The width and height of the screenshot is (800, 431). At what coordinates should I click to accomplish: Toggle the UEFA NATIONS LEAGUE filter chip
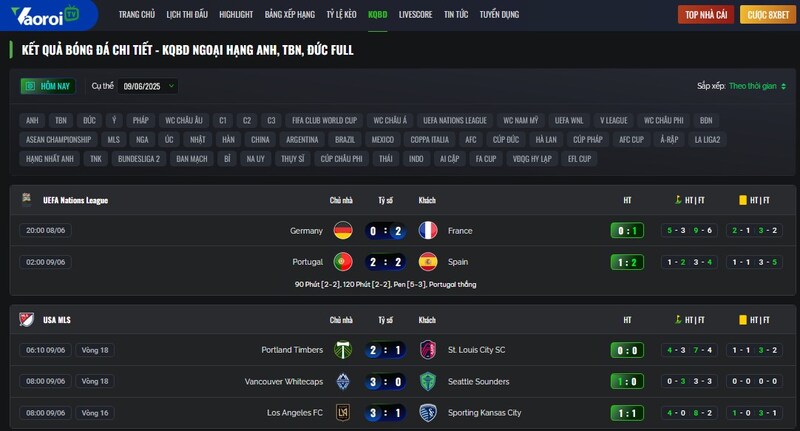click(x=455, y=120)
